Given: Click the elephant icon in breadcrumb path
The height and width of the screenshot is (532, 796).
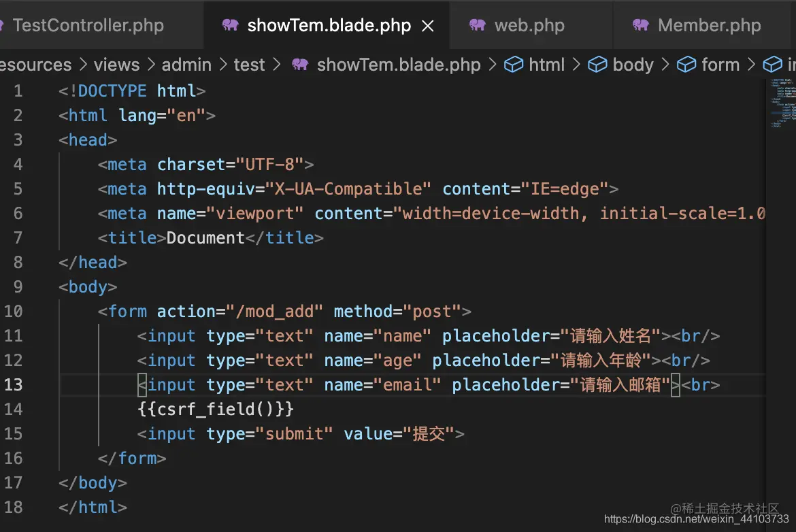Looking at the screenshot, I should pyautogui.click(x=300, y=65).
